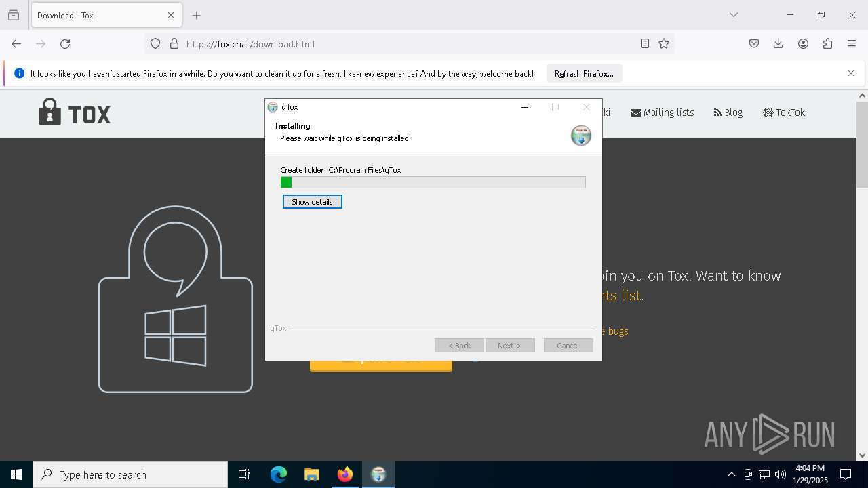Screen dimensions: 868x488
Task: Click the taskbar search box
Action: point(130,474)
